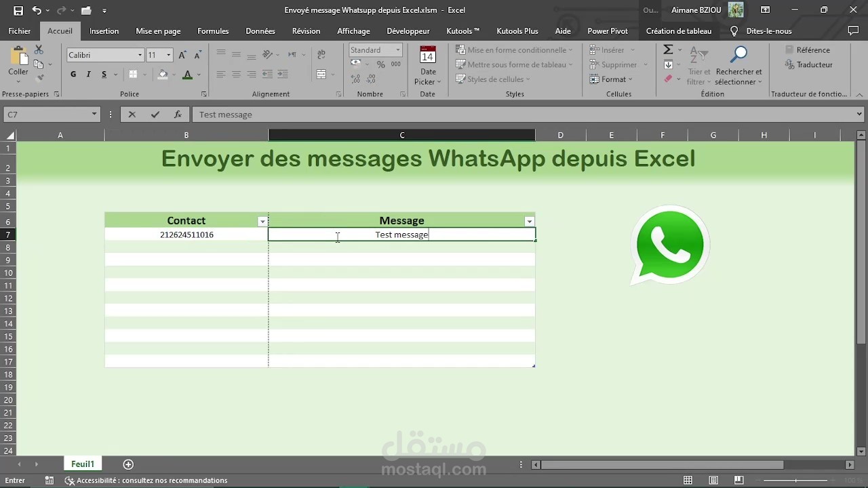
Task: Switch to the Données tab
Action: [260, 31]
